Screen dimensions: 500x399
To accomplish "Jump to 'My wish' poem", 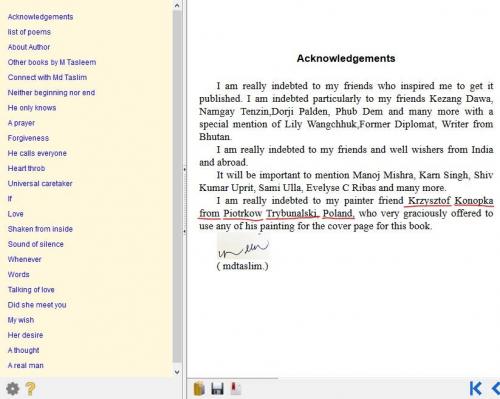I will (21, 320).
